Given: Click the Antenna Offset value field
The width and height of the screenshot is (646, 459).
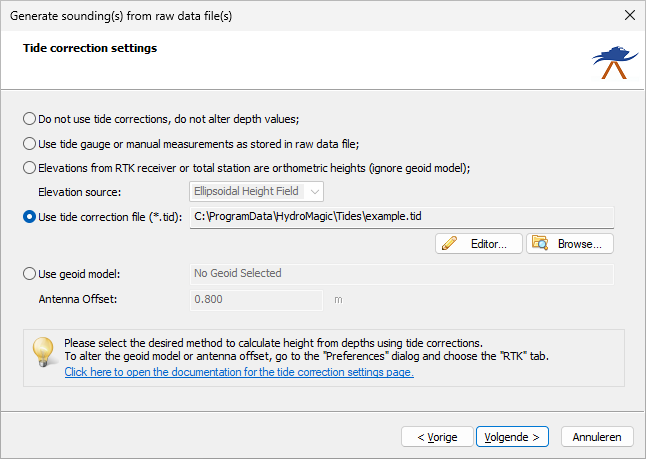Looking at the screenshot, I should [256, 300].
